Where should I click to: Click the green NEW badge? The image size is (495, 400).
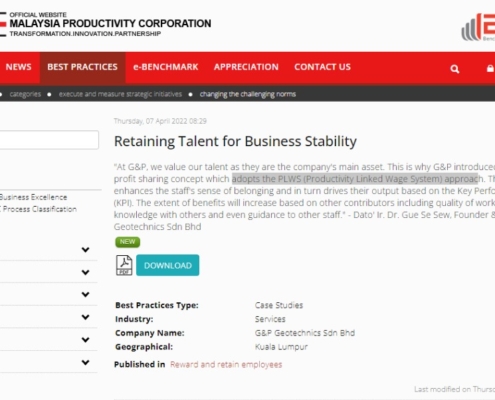click(x=128, y=242)
